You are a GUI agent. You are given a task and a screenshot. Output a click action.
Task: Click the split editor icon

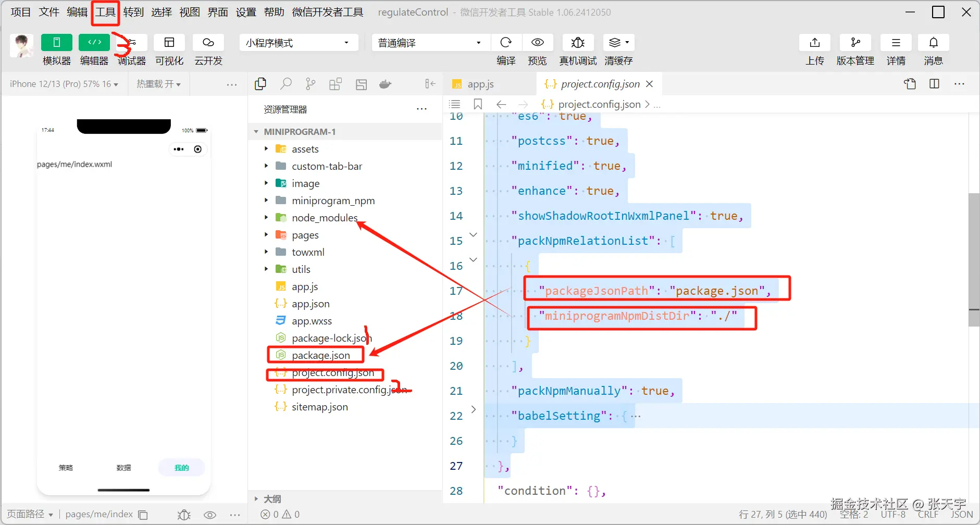tap(935, 84)
